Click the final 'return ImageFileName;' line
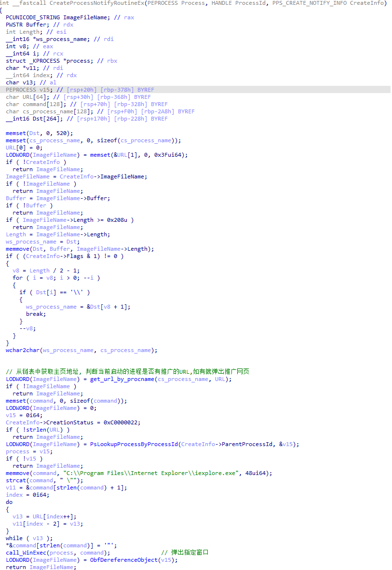The width and height of the screenshot is (392, 570). click(41, 567)
